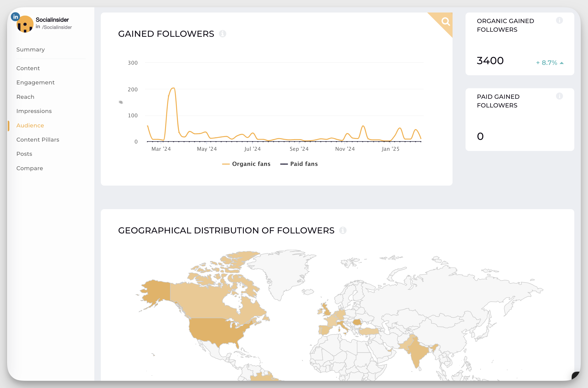The height and width of the screenshot is (388, 588).
Task: Select the Engagement menu item
Action: point(36,82)
